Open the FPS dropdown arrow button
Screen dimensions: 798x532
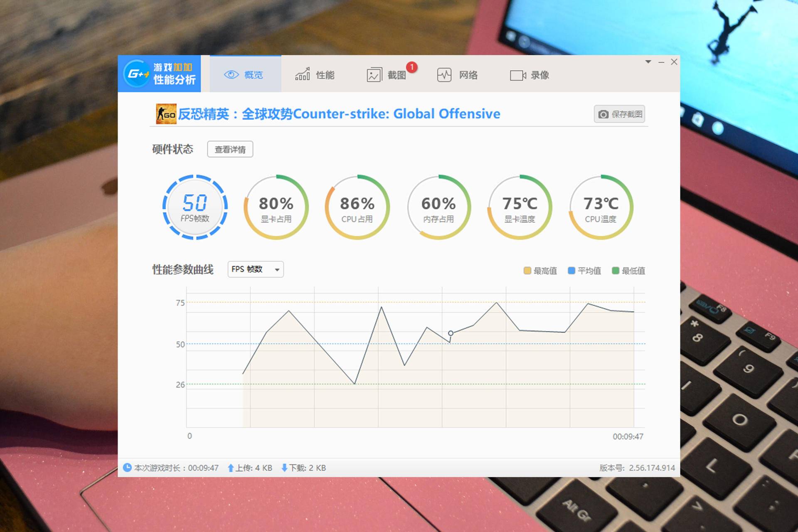(278, 269)
